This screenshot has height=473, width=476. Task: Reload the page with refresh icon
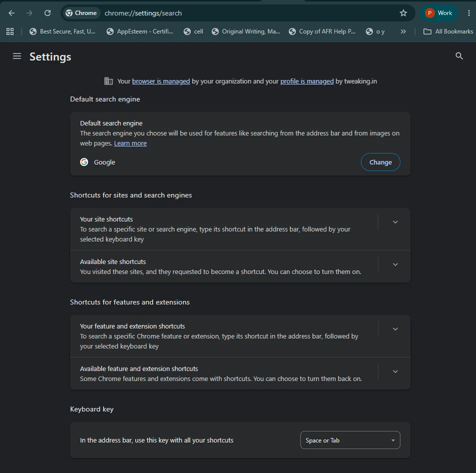48,13
